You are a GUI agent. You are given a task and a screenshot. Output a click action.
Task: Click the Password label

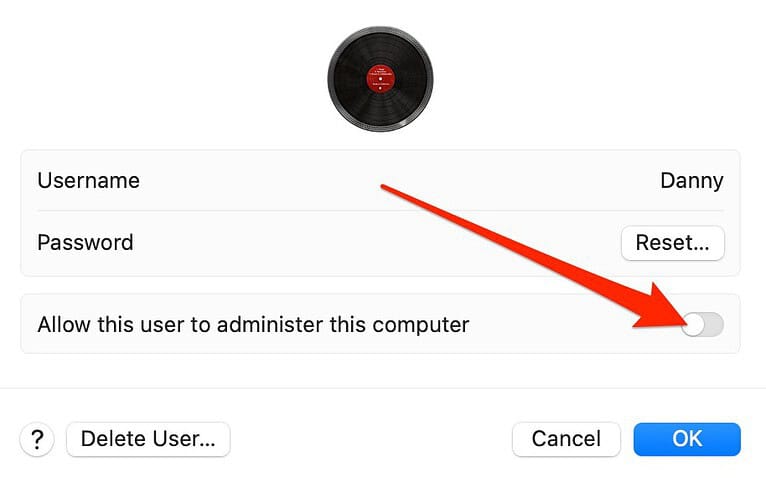(85, 243)
